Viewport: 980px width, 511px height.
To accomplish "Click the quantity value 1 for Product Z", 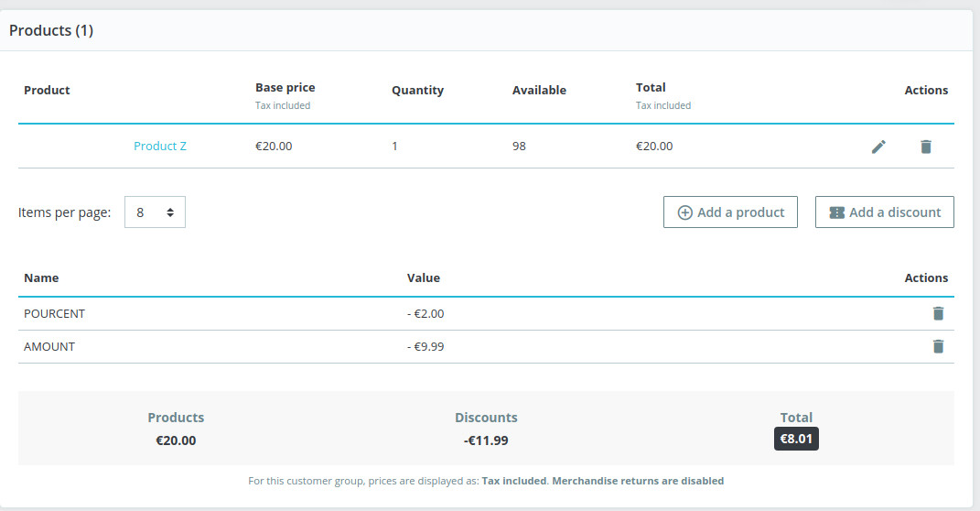I will [x=394, y=147].
